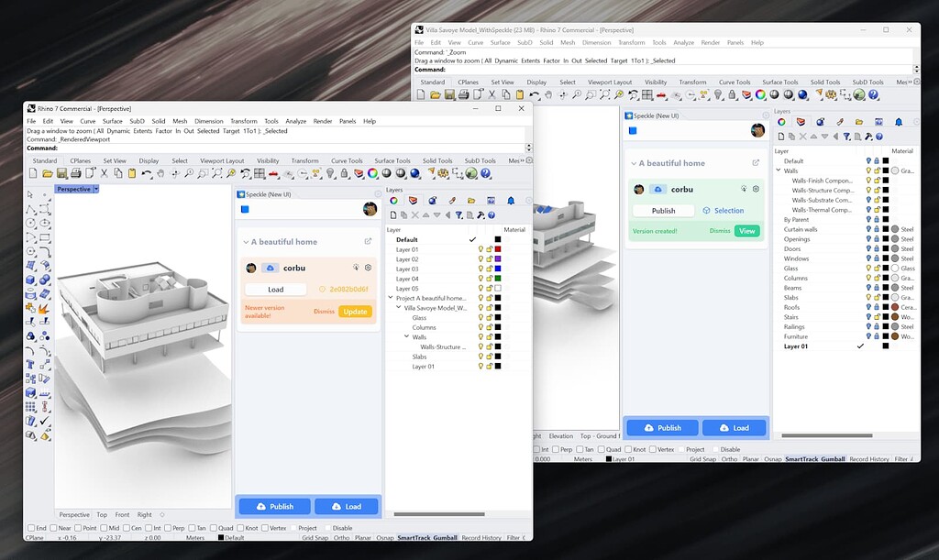
Task: Click the color wheel icon in front window toolbar
Action: point(372,173)
